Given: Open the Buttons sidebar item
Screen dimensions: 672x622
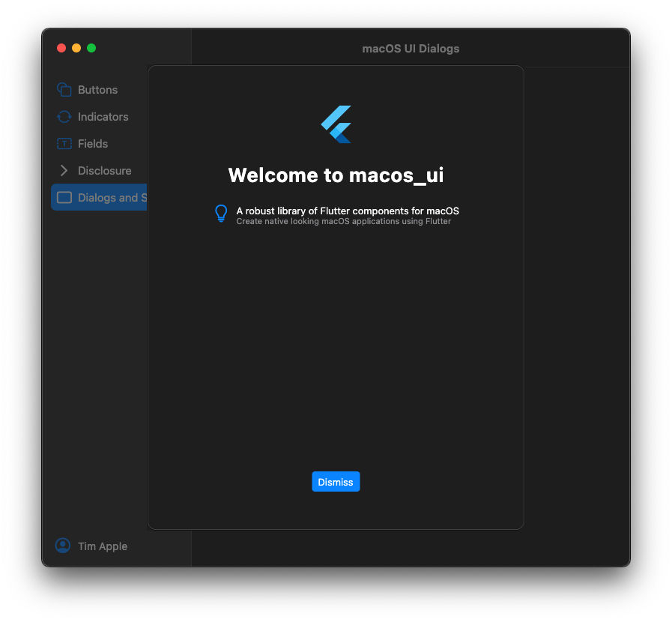Looking at the screenshot, I should pyautogui.click(x=99, y=90).
